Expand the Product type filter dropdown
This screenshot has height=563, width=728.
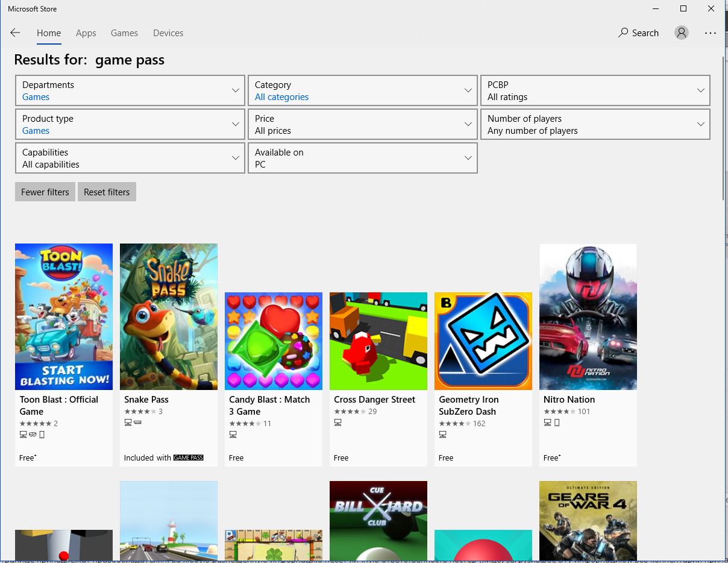(x=130, y=124)
